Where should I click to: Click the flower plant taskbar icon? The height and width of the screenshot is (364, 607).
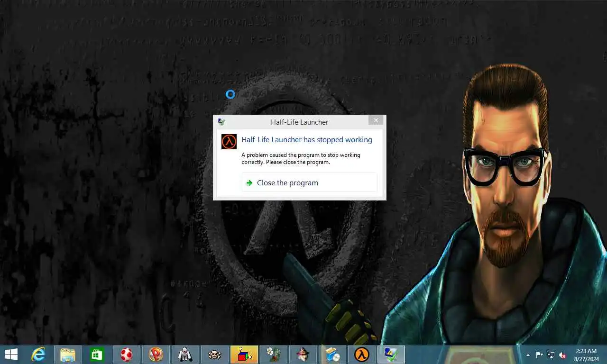pos(274,354)
